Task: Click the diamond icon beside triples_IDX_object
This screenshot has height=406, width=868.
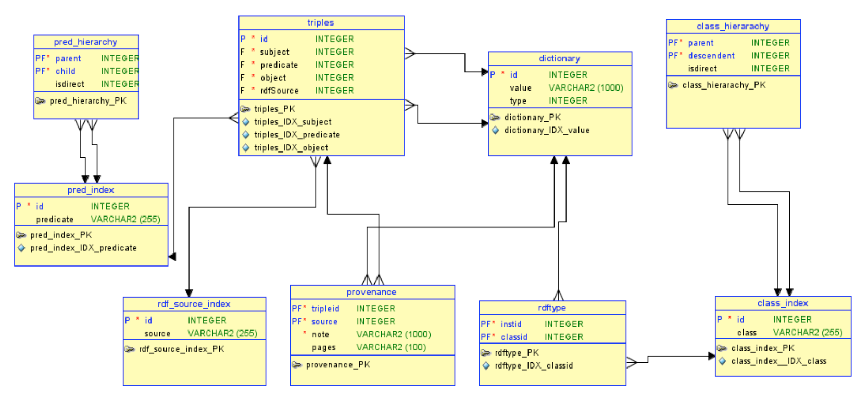Action: click(x=246, y=148)
